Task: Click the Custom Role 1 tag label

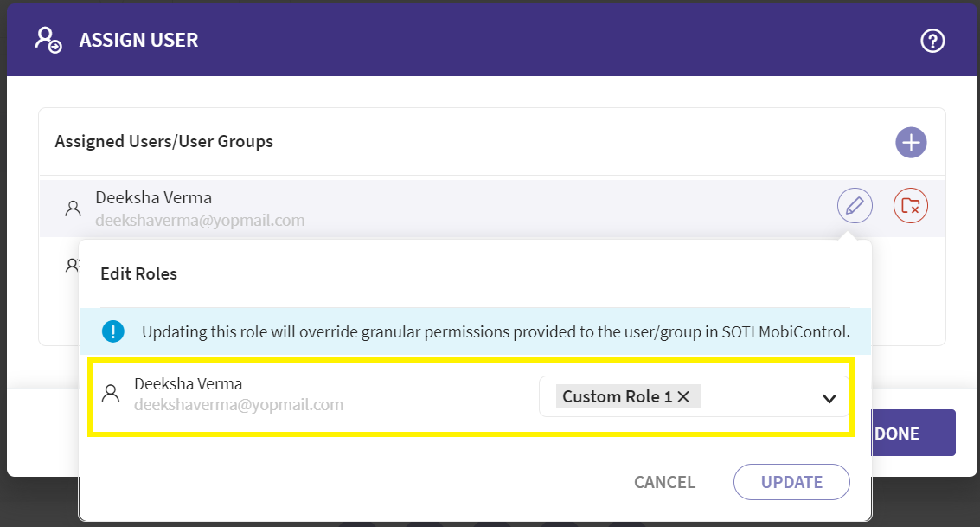Action: click(x=617, y=396)
